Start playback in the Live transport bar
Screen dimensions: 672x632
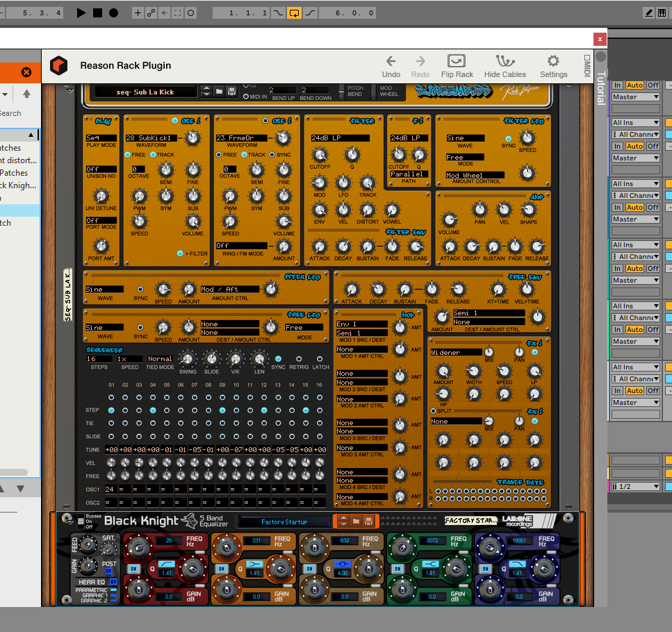click(x=81, y=13)
